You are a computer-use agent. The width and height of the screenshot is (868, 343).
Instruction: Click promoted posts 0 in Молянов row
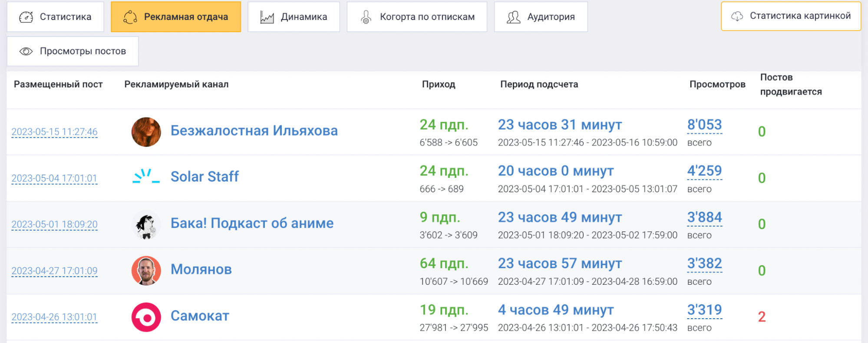762,270
